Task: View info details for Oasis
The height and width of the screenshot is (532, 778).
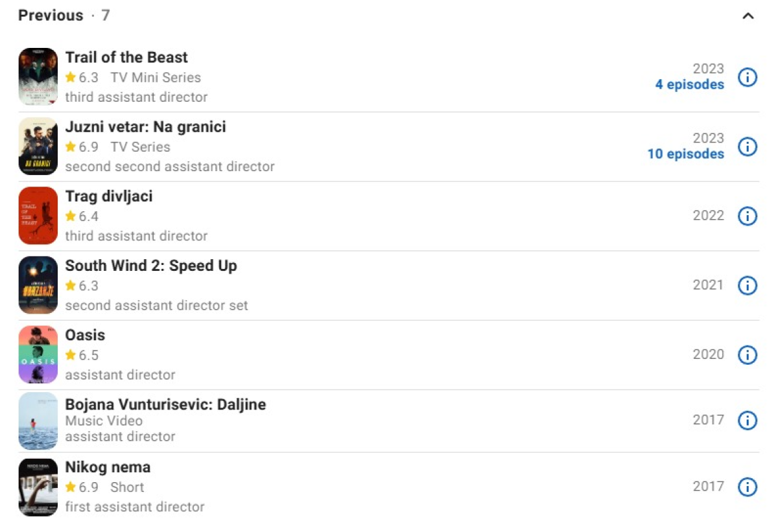Action: click(748, 354)
